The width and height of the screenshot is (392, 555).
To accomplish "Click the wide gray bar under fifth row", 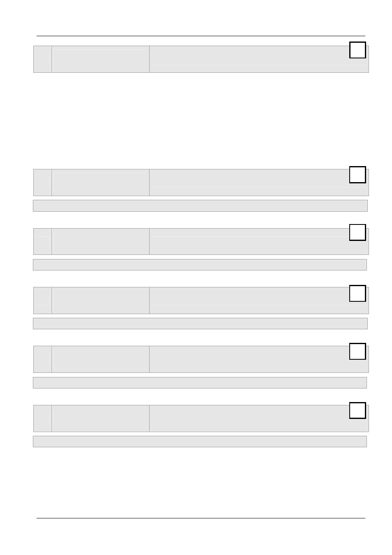I will click(x=200, y=383).
